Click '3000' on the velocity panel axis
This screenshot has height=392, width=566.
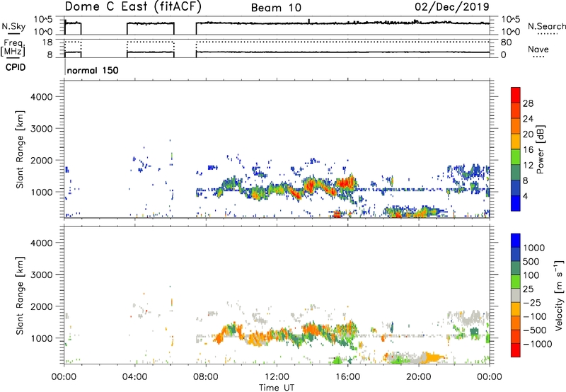click(x=42, y=275)
